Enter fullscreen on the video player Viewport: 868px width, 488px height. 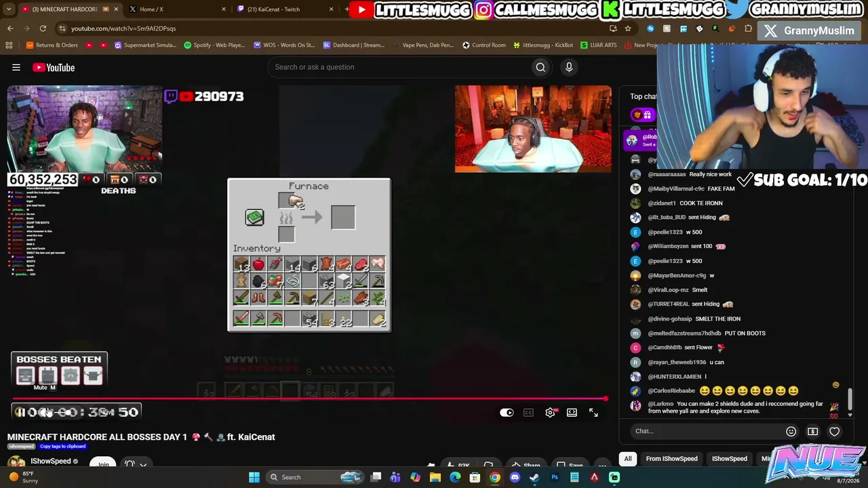point(593,412)
